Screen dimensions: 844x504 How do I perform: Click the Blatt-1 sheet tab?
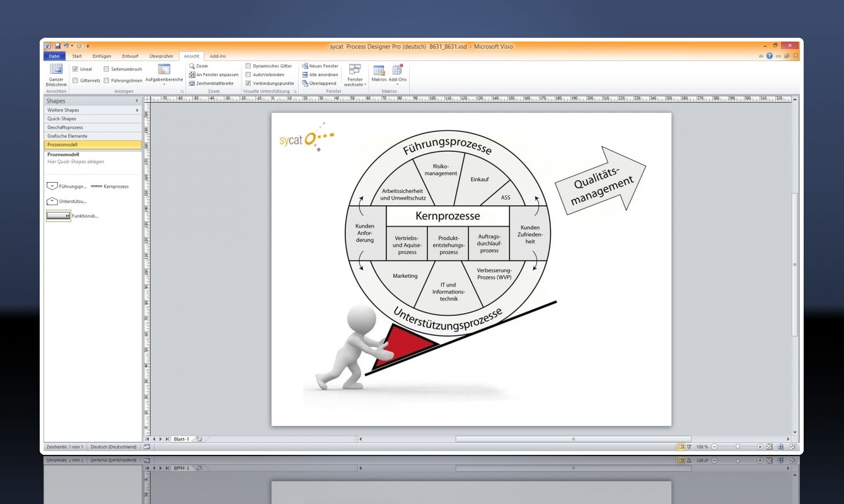(x=182, y=439)
